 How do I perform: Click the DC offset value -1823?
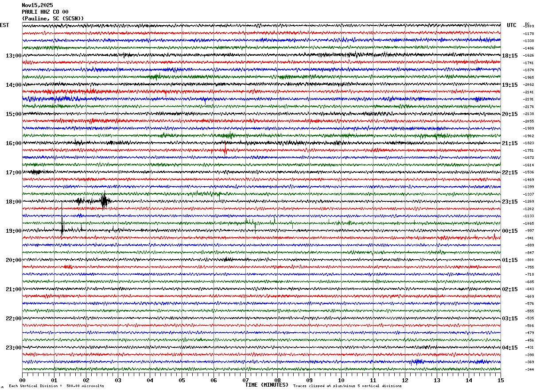point(529,143)
